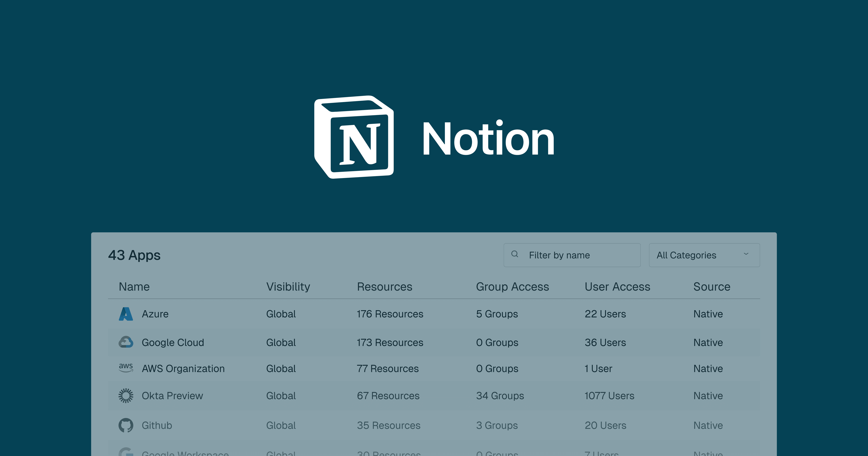Focus the Filter by name field
The image size is (868, 456).
[x=580, y=255]
